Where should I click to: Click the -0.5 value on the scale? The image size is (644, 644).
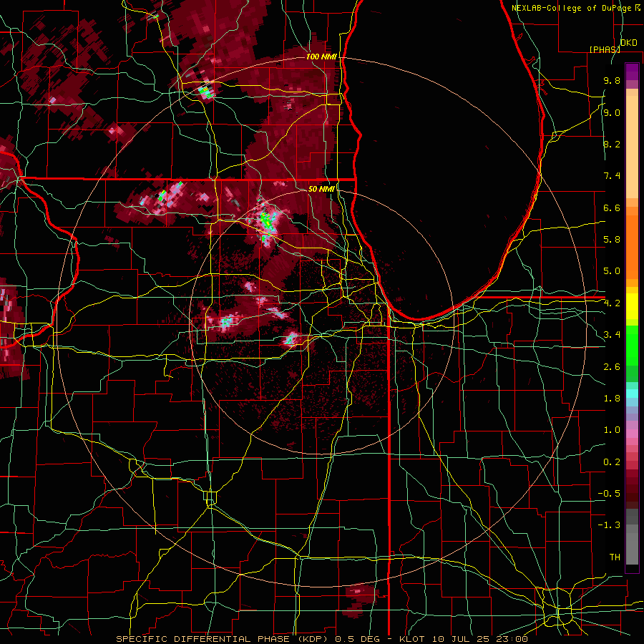pyautogui.click(x=609, y=494)
